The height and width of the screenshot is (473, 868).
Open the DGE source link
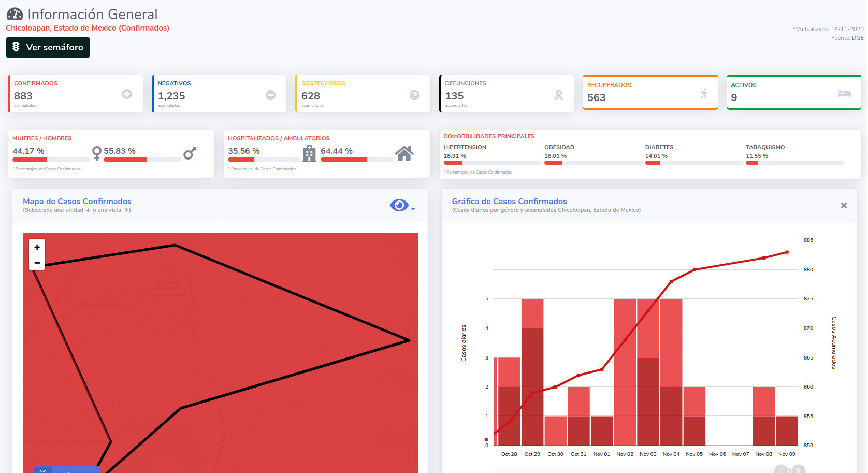(x=858, y=38)
